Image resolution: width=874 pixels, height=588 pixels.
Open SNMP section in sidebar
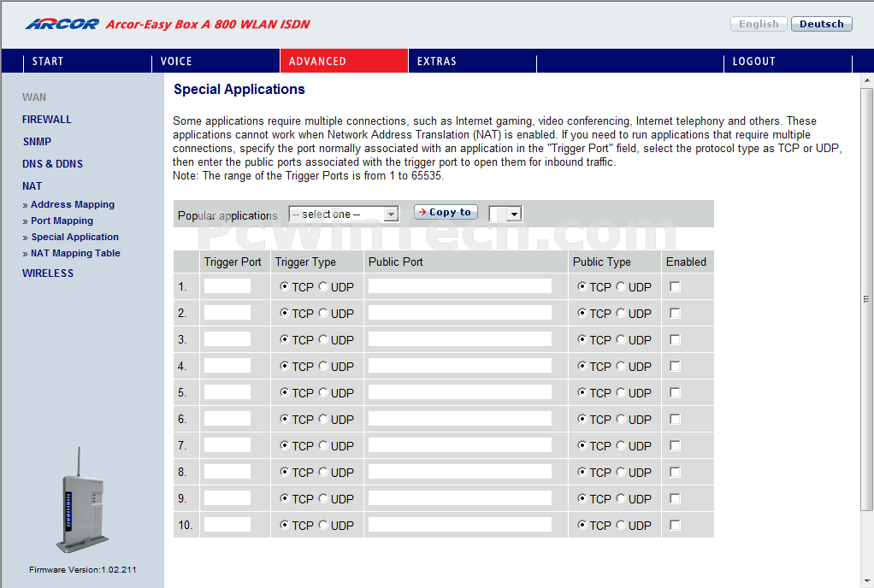coord(37,141)
